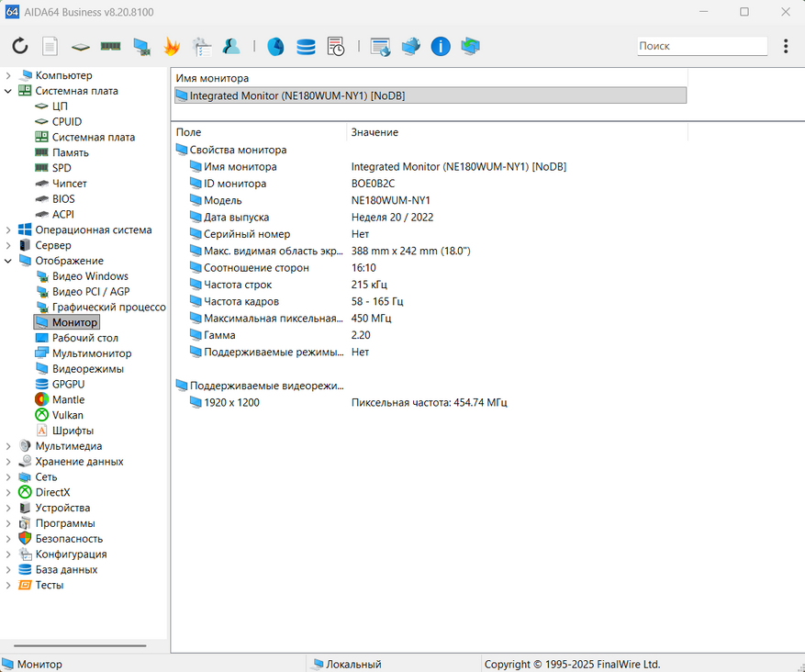Click the Поле column header
The width and height of the screenshot is (805, 672).
pos(259,132)
